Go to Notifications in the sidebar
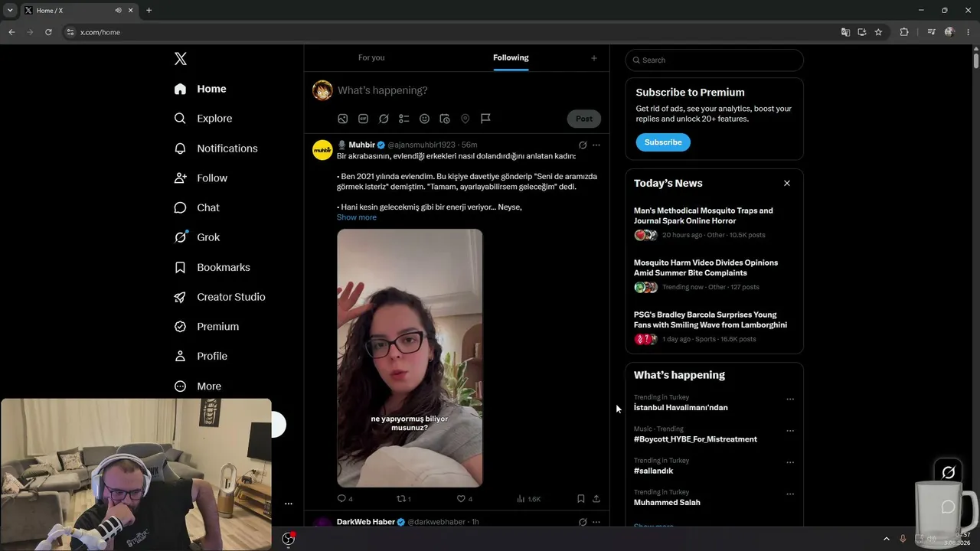The height and width of the screenshot is (551, 980). 215,148
